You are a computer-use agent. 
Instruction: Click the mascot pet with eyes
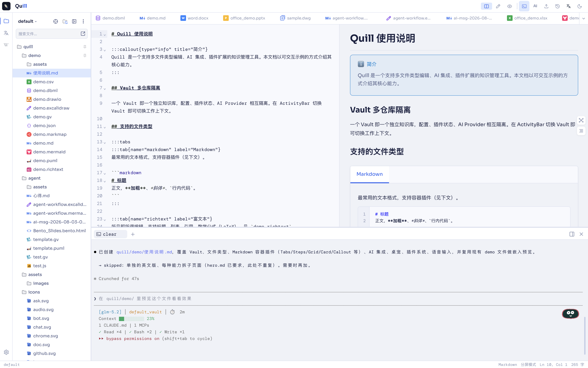pyautogui.click(x=570, y=313)
